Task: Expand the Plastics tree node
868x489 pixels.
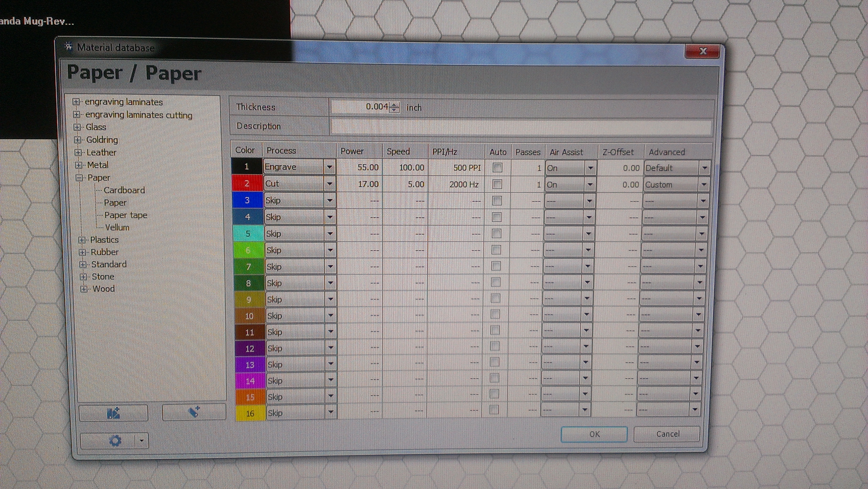Action: (x=82, y=240)
